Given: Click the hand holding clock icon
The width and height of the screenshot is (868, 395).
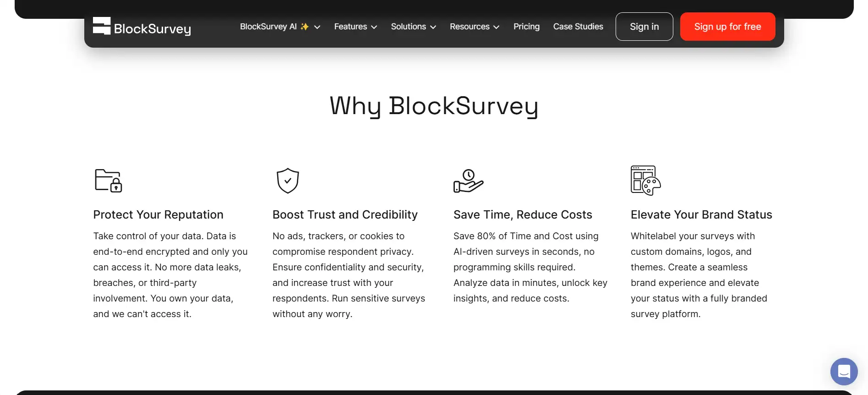Looking at the screenshot, I should (468, 181).
